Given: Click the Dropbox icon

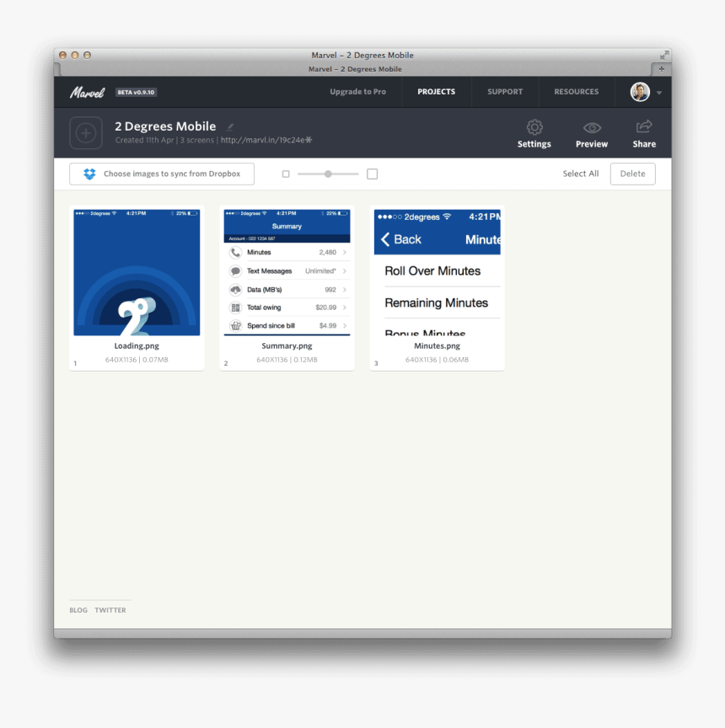Looking at the screenshot, I should [x=89, y=174].
